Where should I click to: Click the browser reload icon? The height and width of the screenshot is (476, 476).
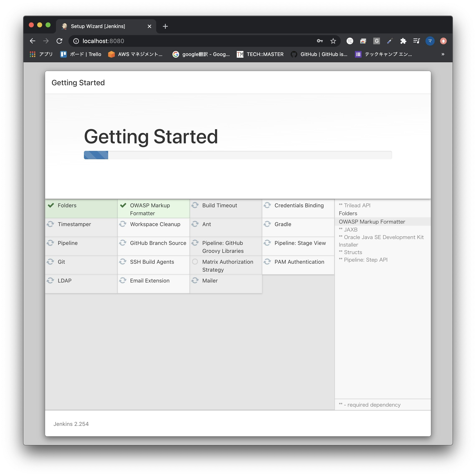click(x=59, y=41)
